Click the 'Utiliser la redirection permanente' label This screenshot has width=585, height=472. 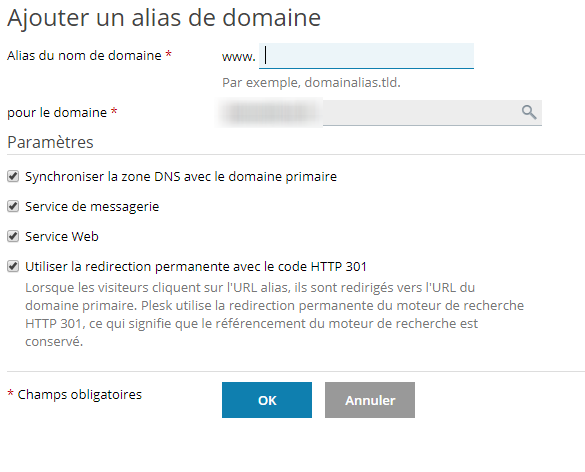pos(196,266)
